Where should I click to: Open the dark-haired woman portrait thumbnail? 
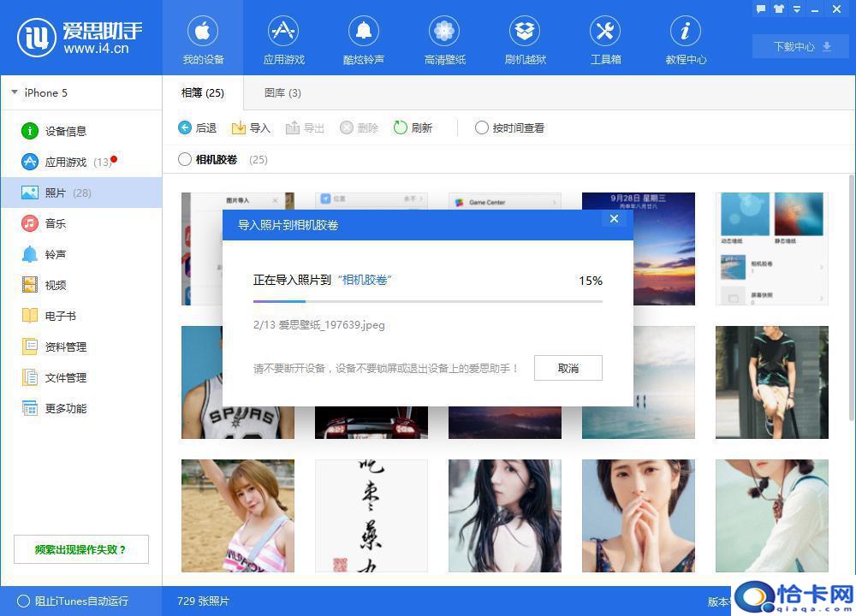504,516
